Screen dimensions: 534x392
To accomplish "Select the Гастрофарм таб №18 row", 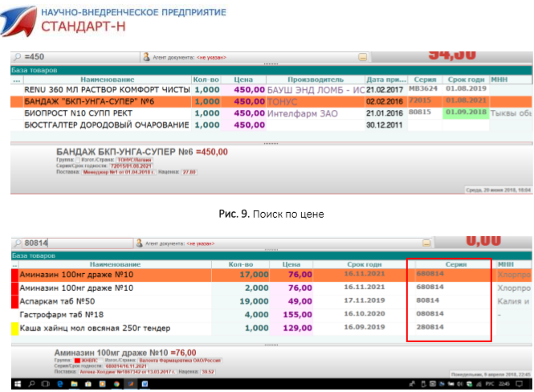I will point(271,315).
